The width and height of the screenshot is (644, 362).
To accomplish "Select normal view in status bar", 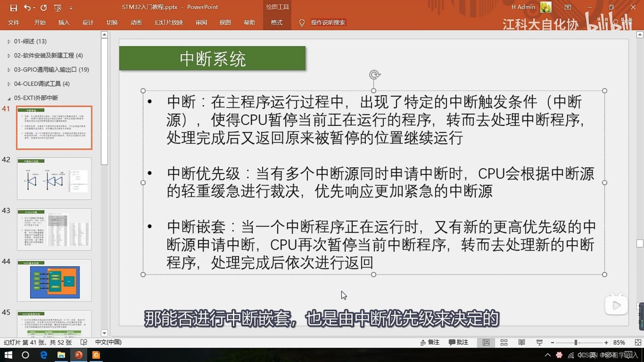I will (x=486, y=342).
